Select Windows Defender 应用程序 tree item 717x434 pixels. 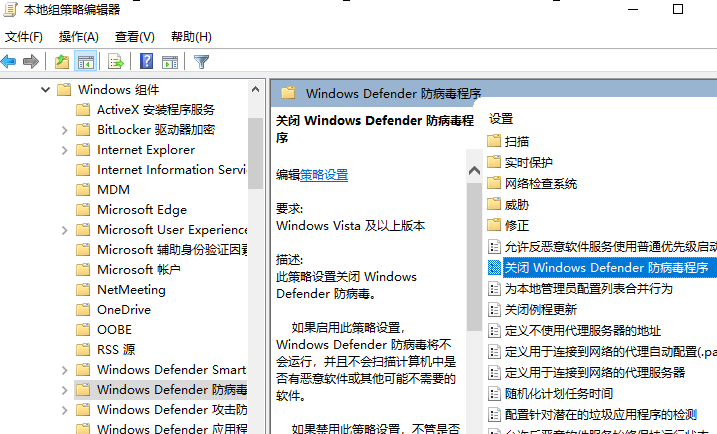[x=171, y=429]
